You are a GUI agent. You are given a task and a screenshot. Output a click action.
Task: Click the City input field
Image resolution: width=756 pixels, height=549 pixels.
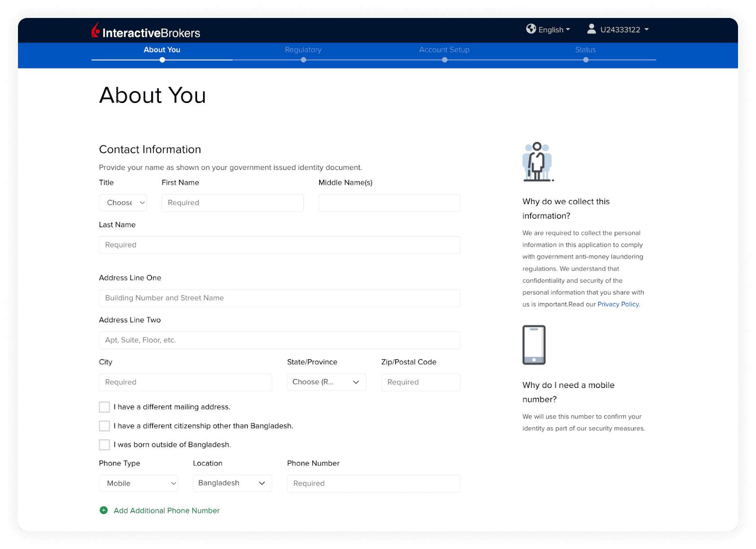[x=186, y=382]
